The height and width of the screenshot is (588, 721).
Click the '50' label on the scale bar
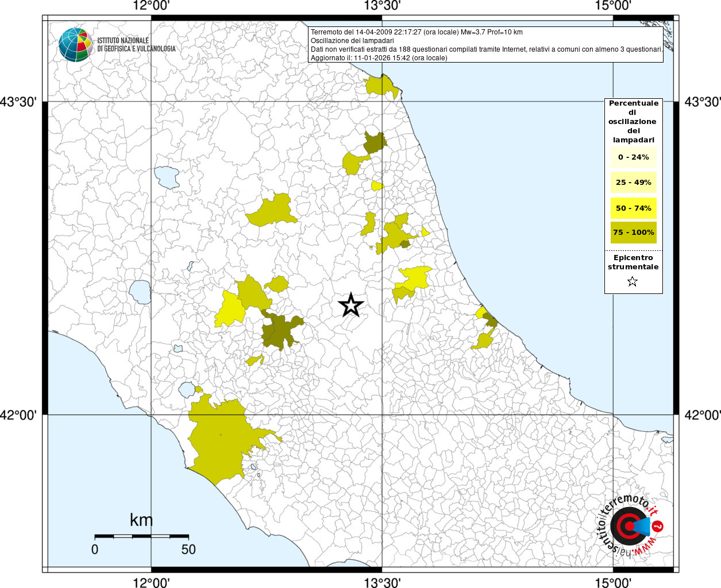(188, 550)
